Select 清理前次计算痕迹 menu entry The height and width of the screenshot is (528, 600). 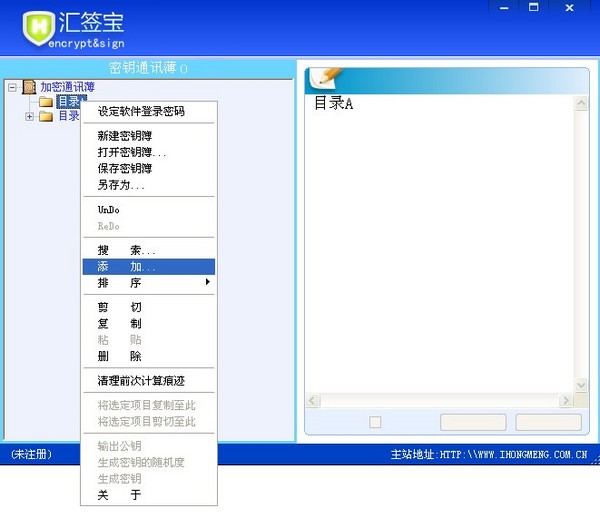[x=149, y=381]
